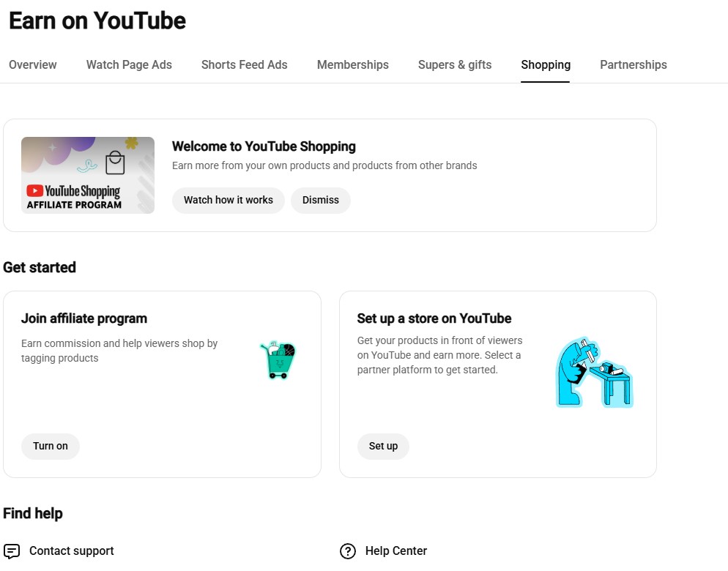The width and height of the screenshot is (728, 571).
Task: Open the YouTube Shopping Affiliate Program thumbnail
Action: pyautogui.click(x=88, y=175)
